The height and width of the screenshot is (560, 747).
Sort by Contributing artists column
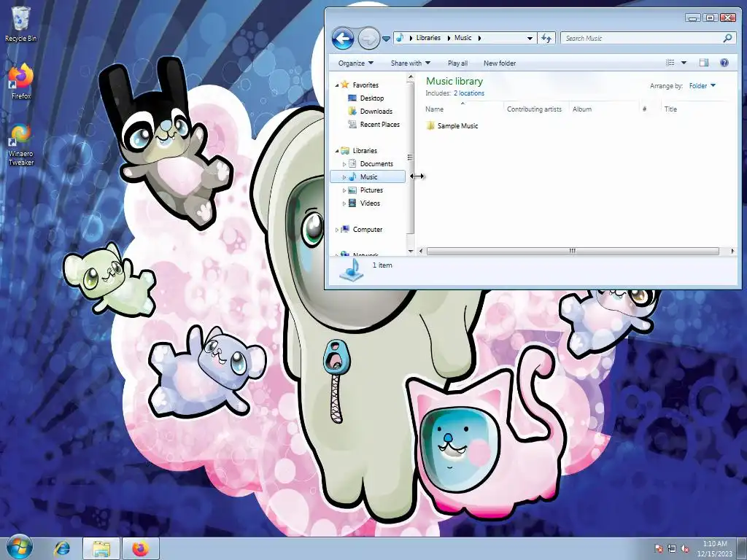(536, 109)
